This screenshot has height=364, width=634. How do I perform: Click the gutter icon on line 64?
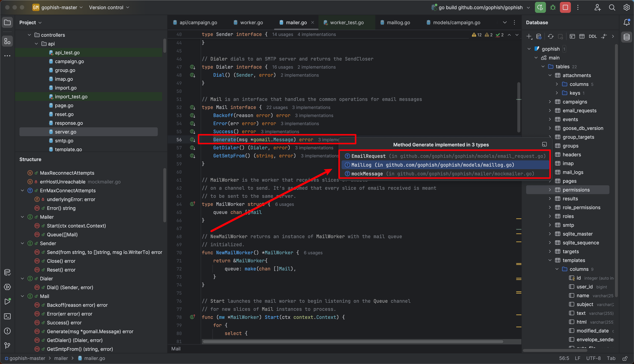pyautogui.click(x=192, y=204)
